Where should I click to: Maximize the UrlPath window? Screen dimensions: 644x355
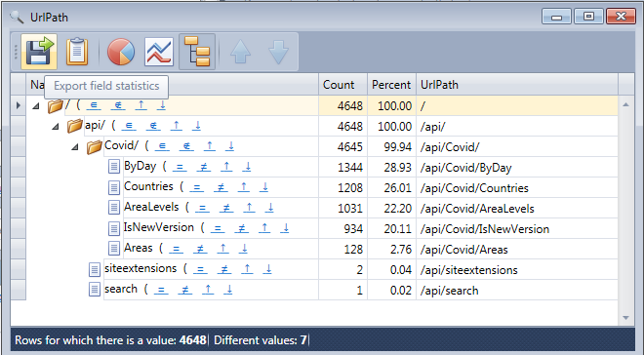click(x=588, y=17)
